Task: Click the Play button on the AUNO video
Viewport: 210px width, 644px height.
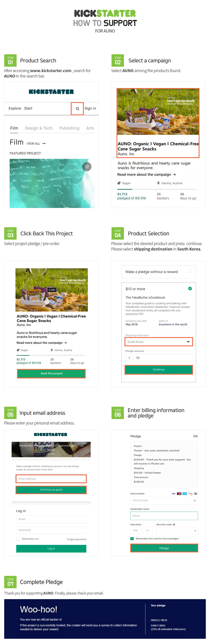Action: [52, 290]
